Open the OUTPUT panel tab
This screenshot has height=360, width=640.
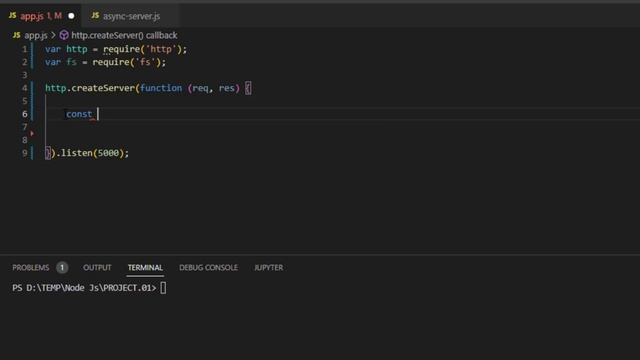point(97,268)
